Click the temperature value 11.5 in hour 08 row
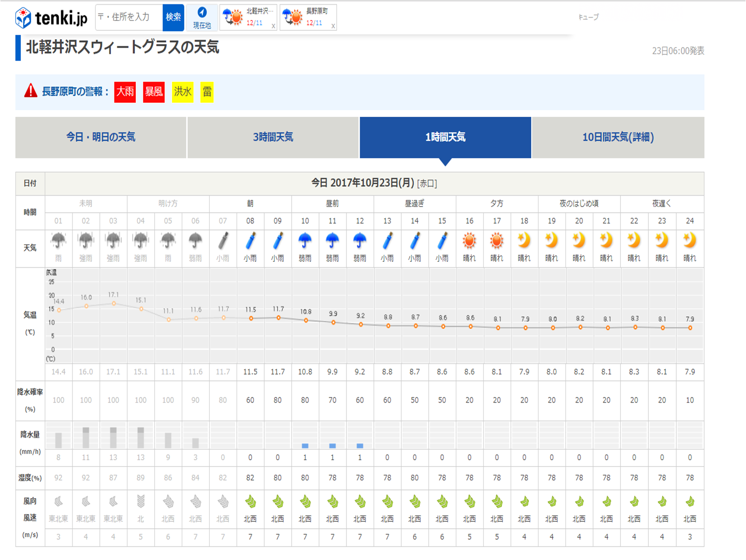 pyautogui.click(x=250, y=372)
